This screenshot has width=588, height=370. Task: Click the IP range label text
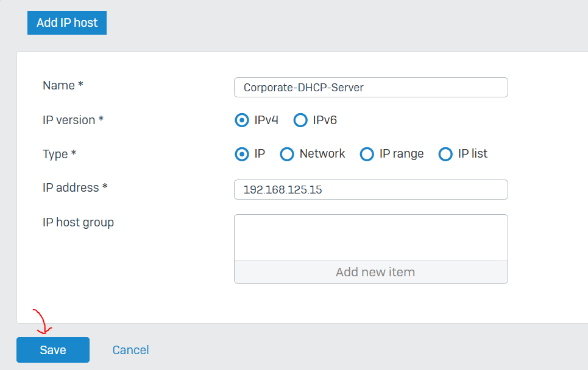coord(402,154)
